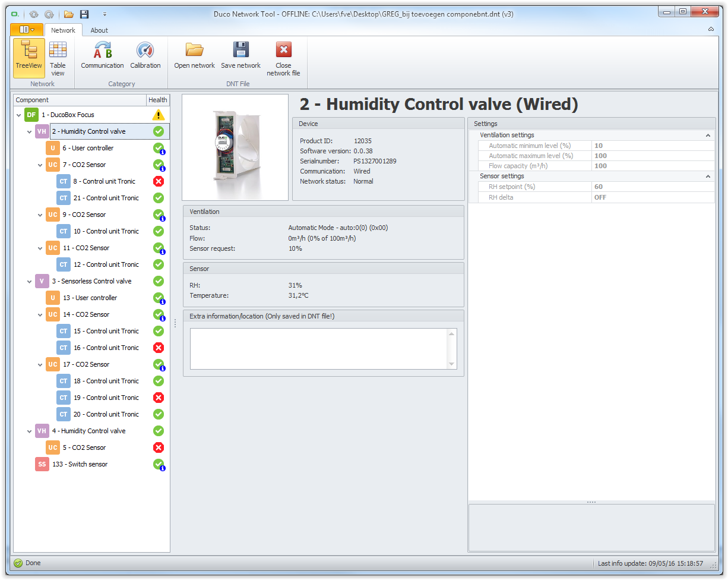Click the Health column header
This screenshot has width=728, height=580.
[x=158, y=100]
